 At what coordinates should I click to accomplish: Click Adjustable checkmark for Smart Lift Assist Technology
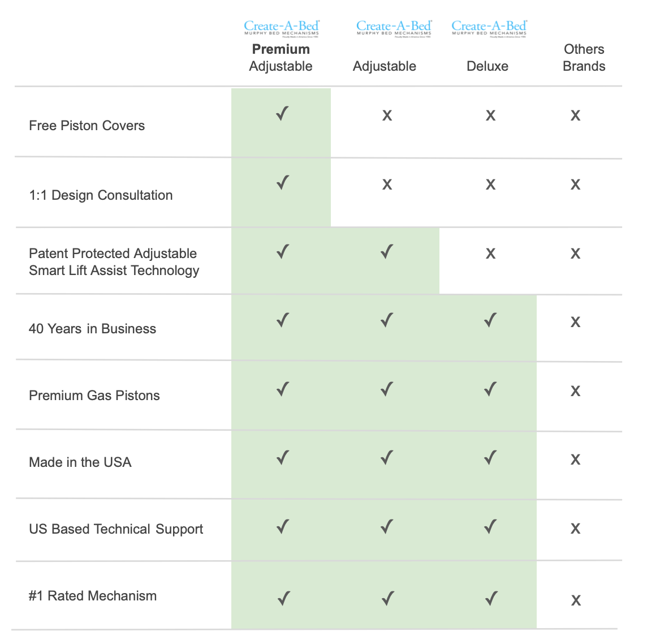point(387,252)
